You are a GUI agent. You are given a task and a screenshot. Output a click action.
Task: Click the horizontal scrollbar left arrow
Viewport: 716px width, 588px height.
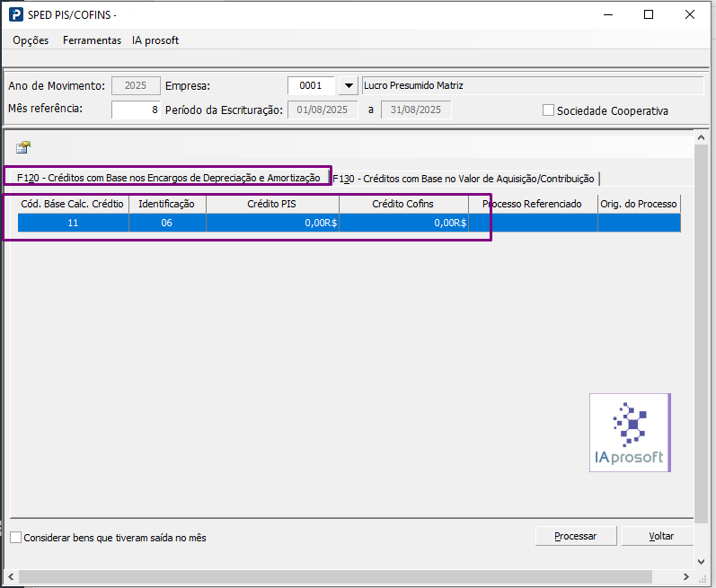pyautogui.click(x=11, y=576)
